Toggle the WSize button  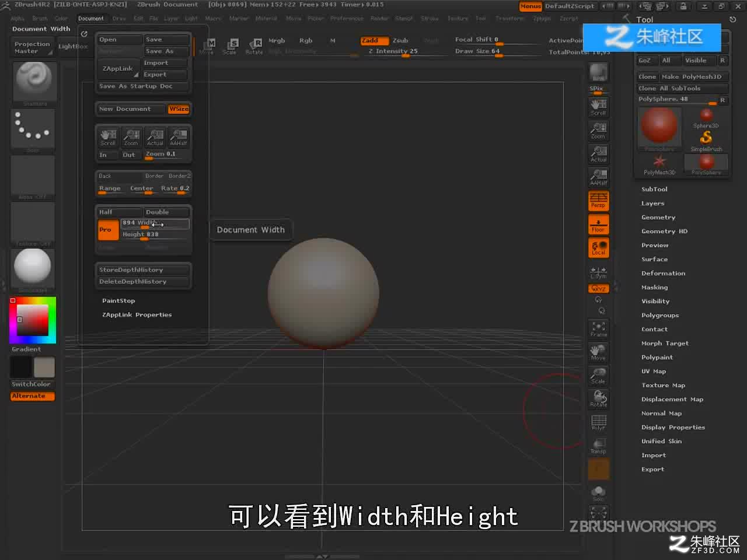pos(179,109)
